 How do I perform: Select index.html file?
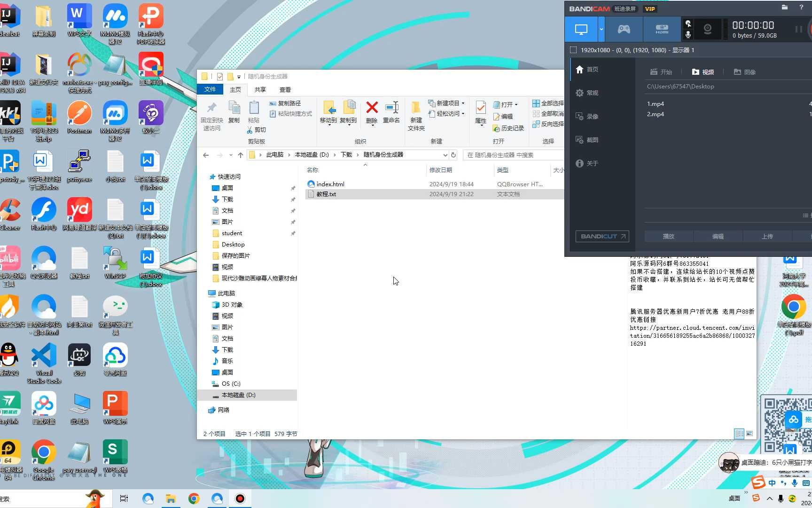330,184
